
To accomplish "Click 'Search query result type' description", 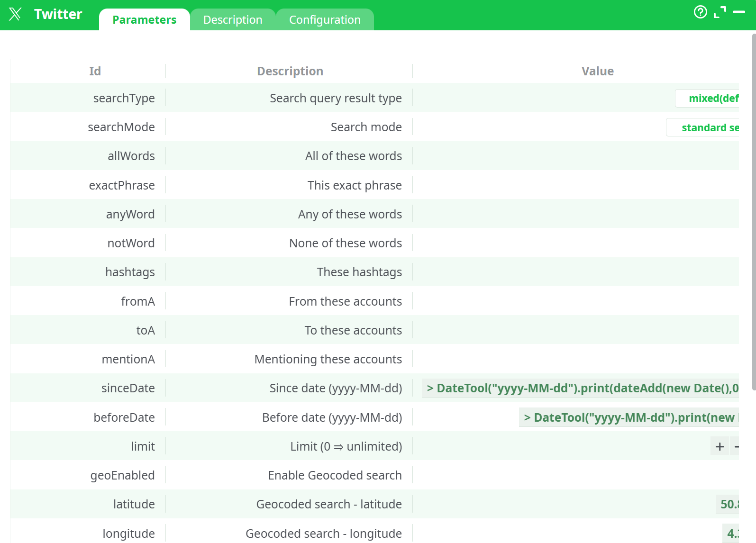I will click(336, 98).
